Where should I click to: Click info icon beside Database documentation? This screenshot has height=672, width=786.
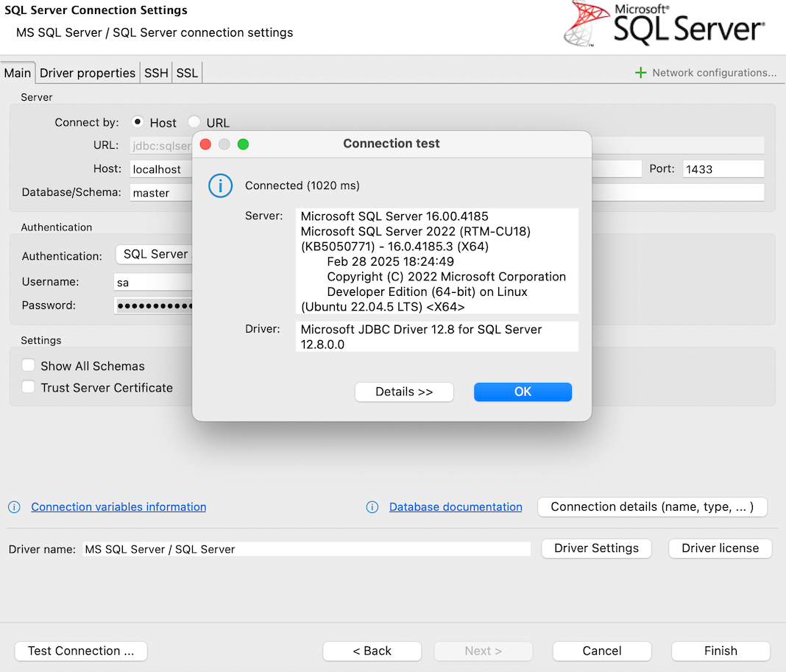click(372, 507)
